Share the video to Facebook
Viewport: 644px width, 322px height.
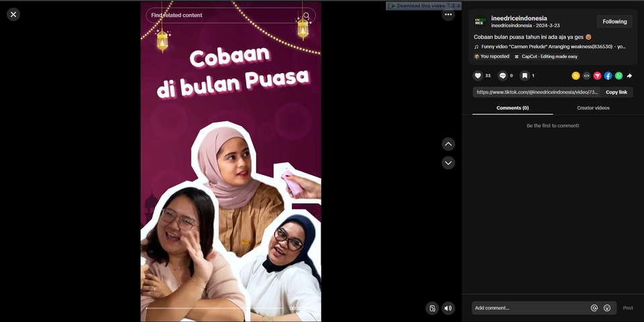coord(608,76)
